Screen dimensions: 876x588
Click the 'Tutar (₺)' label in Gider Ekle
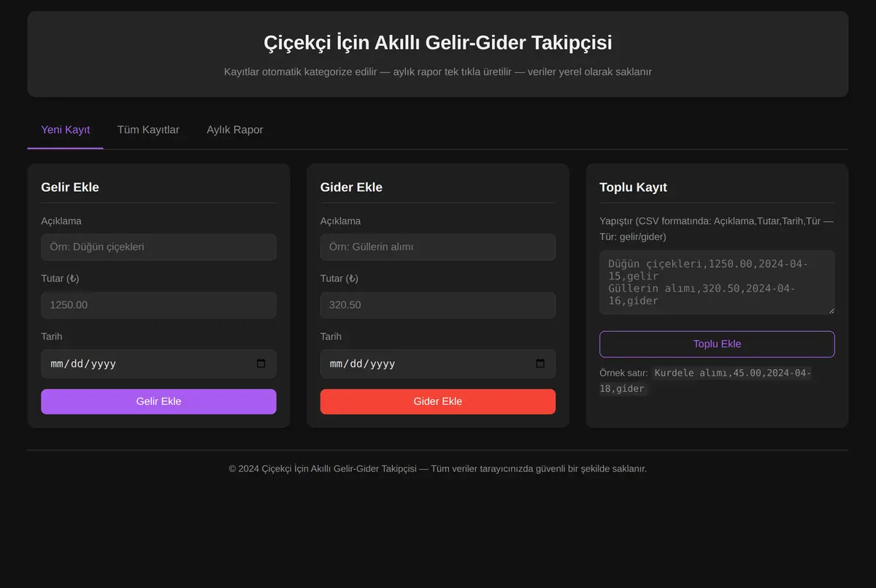tap(339, 279)
